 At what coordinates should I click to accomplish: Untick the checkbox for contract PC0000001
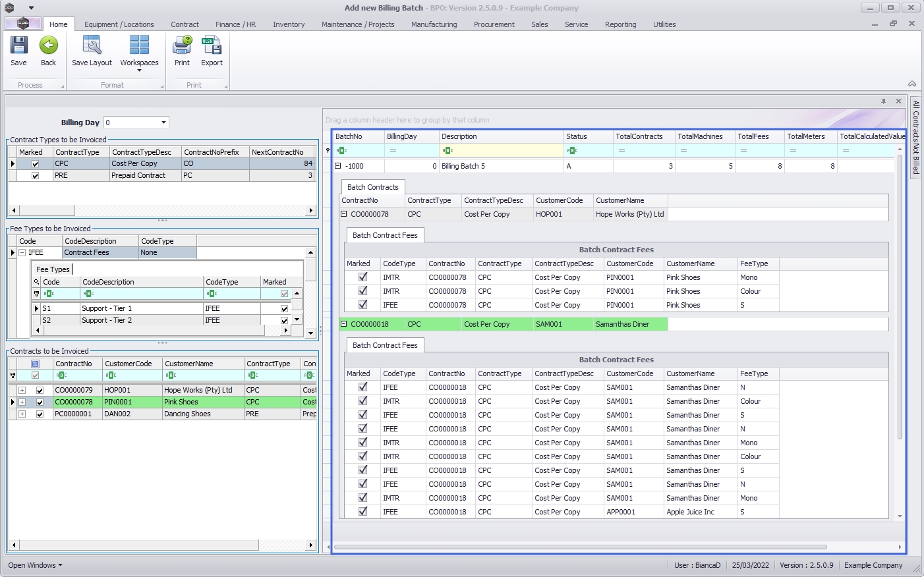[x=40, y=414]
